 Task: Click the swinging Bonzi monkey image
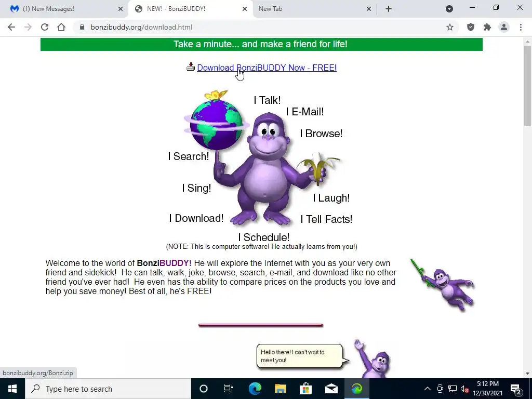tap(442, 284)
